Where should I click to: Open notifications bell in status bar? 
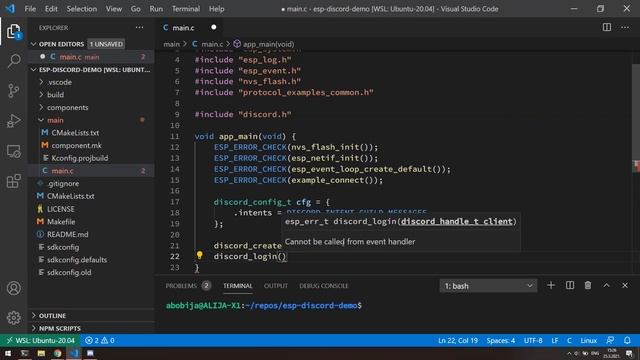[627, 340]
